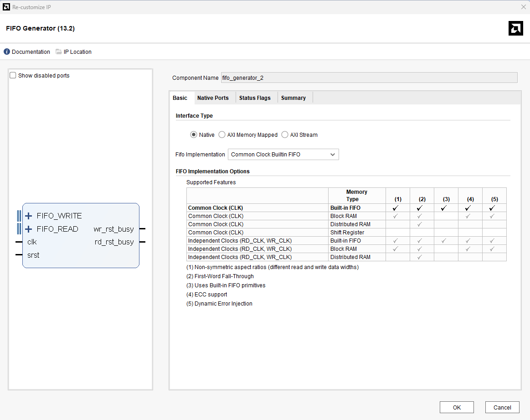Close the Re-customize IP dialog
Screen dimensions: 530x420
pos(523,7)
